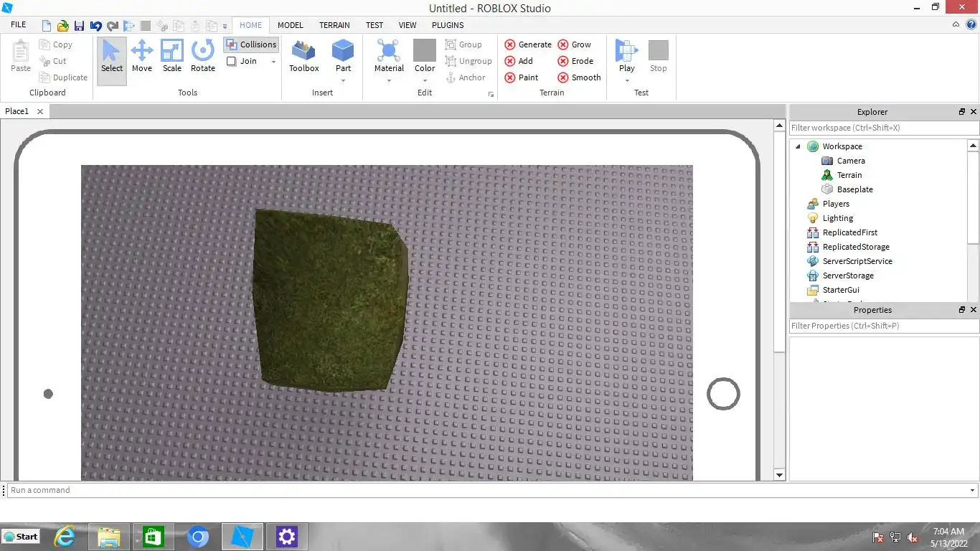Click the Windows Start button

click(21, 537)
